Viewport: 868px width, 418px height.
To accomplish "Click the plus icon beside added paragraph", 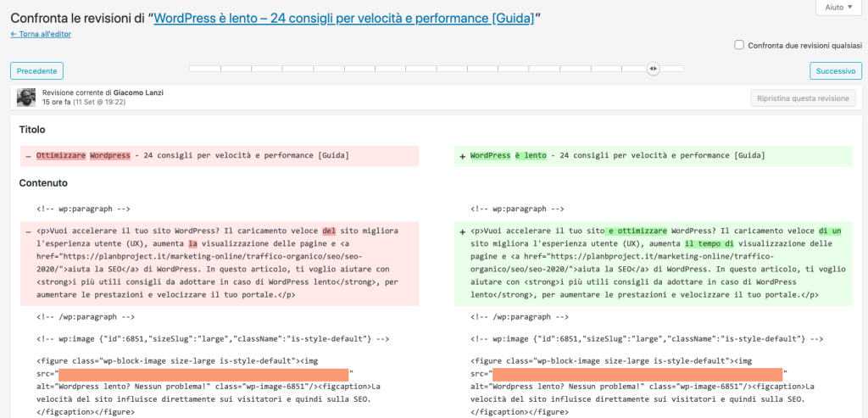I will 462,232.
